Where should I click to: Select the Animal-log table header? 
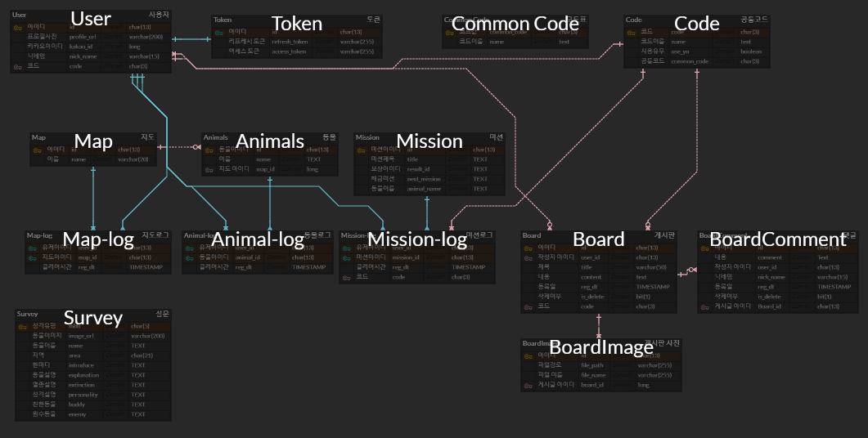tap(258, 235)
